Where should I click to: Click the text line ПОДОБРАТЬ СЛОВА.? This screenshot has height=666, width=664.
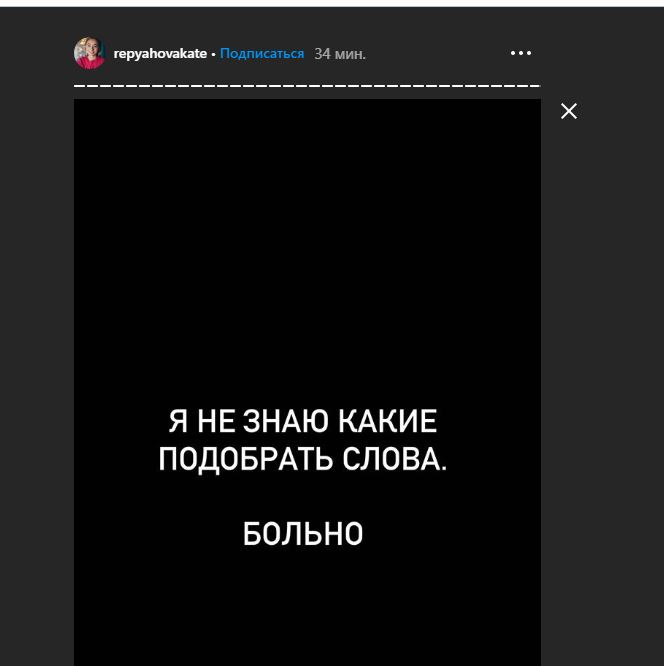[303, 459]
